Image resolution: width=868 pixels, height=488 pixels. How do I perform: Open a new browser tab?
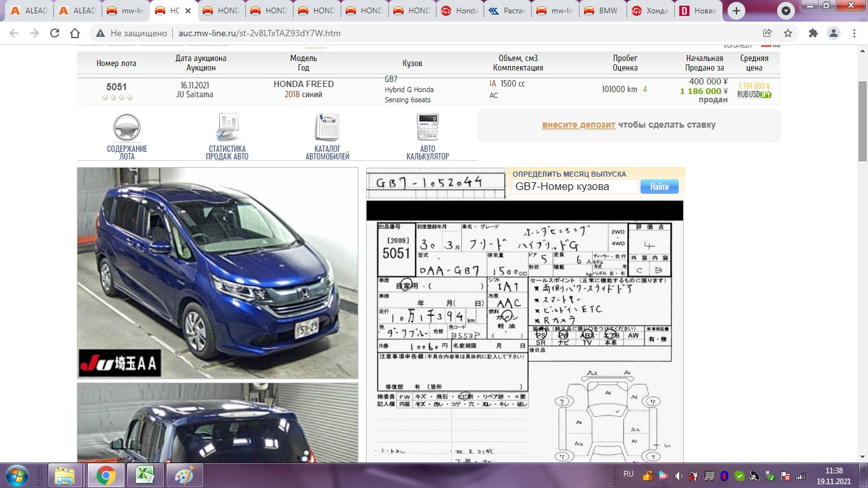pos(736,11)
